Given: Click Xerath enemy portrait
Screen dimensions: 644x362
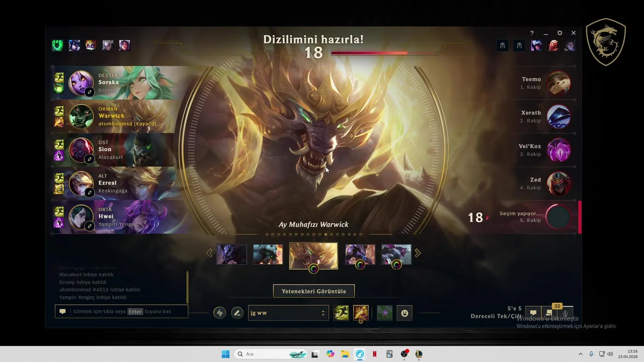Looking at the screenshot, I should pyautogui.click(x=558, y=117).
